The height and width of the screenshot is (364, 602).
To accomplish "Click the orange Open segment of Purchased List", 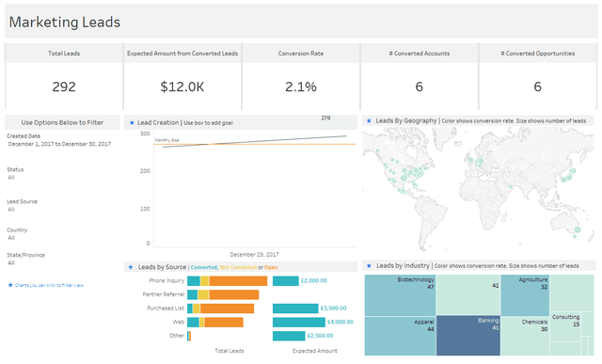I will 227,309.
